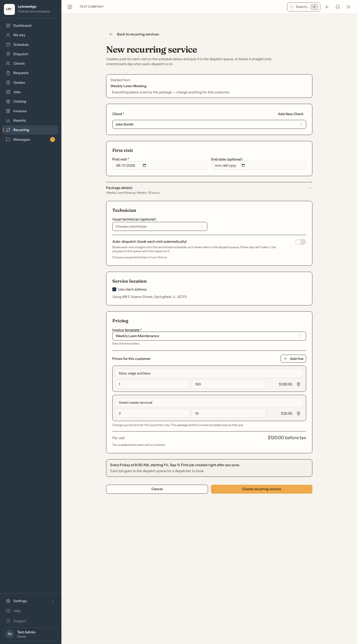Click the back arrow icon
This screenshot has width=357, height=644.
[x=111, y=34]
